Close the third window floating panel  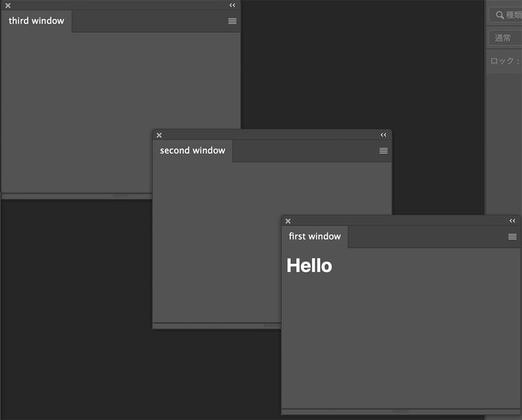[8, 6]
